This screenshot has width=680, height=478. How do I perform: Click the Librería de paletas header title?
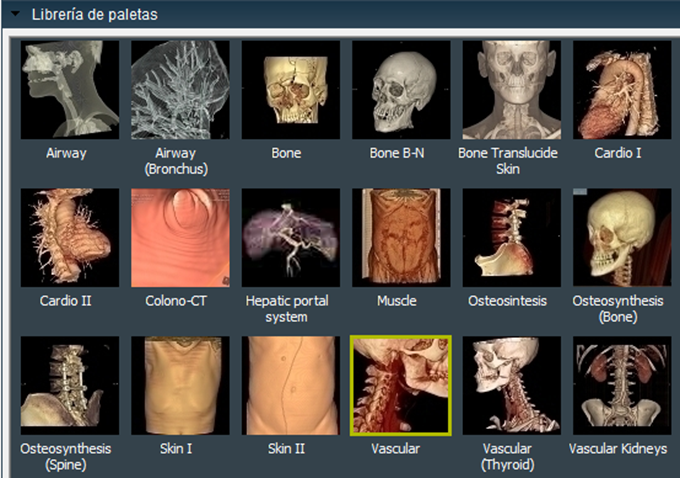(x=95, y=14)
